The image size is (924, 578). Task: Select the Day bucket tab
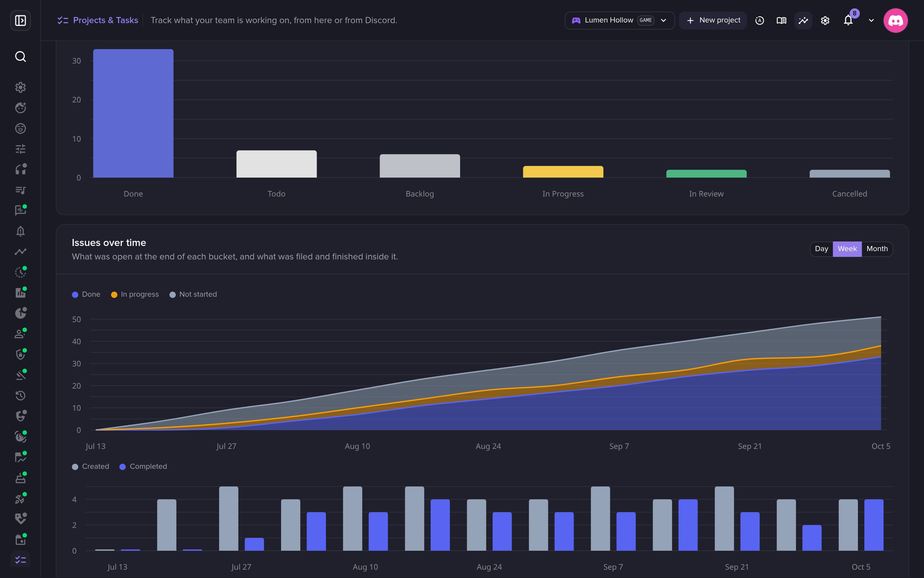(x=821, y=249)
